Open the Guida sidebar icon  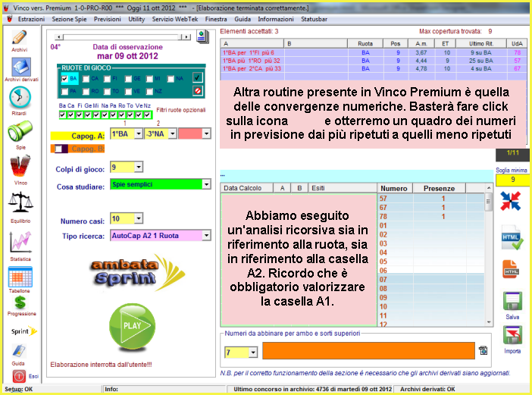[x=19, y=351]
